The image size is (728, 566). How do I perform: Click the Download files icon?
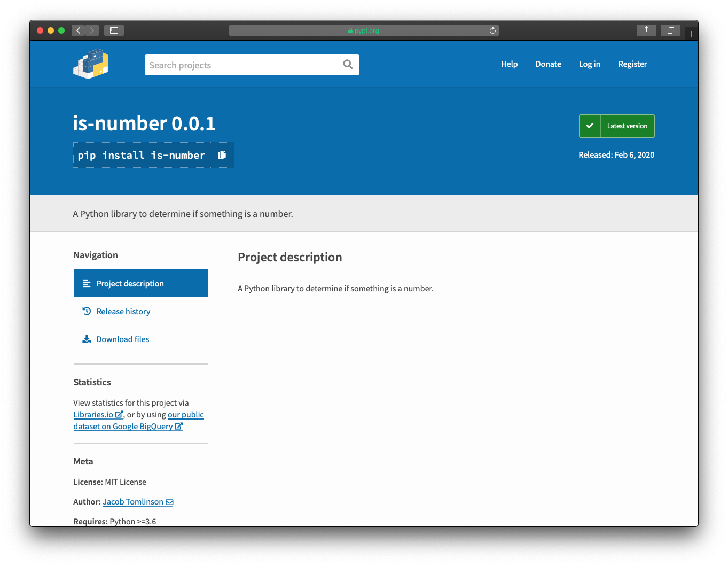[87, 338]
